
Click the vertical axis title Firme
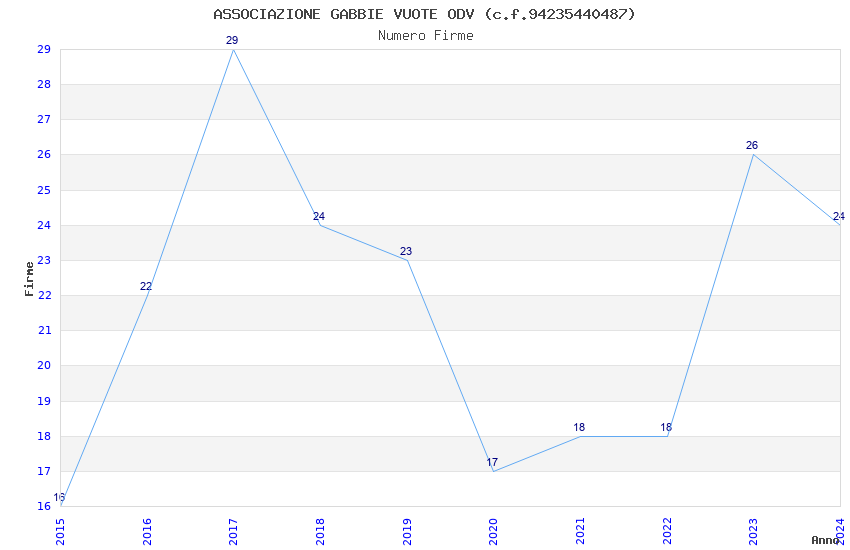29,279
